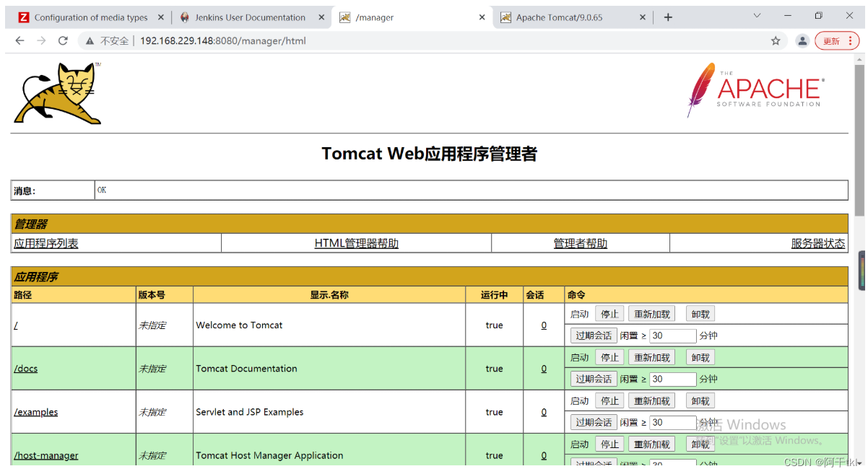
Task: Undeploy the /host-manager application
Action: [699, 444]
